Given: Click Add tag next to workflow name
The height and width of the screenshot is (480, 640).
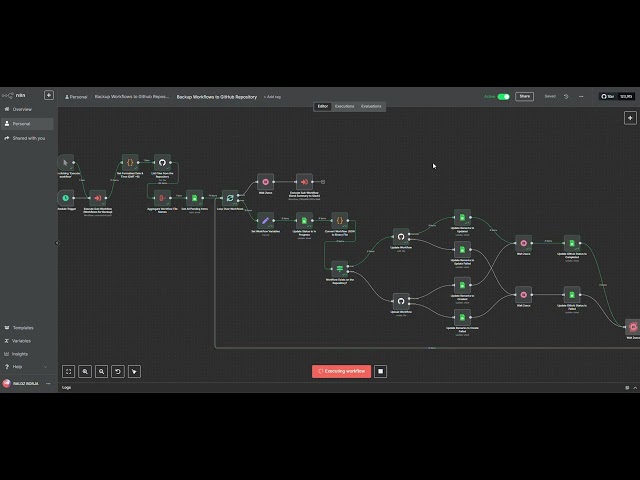Looking at the screenshot, I should [272, 97].
